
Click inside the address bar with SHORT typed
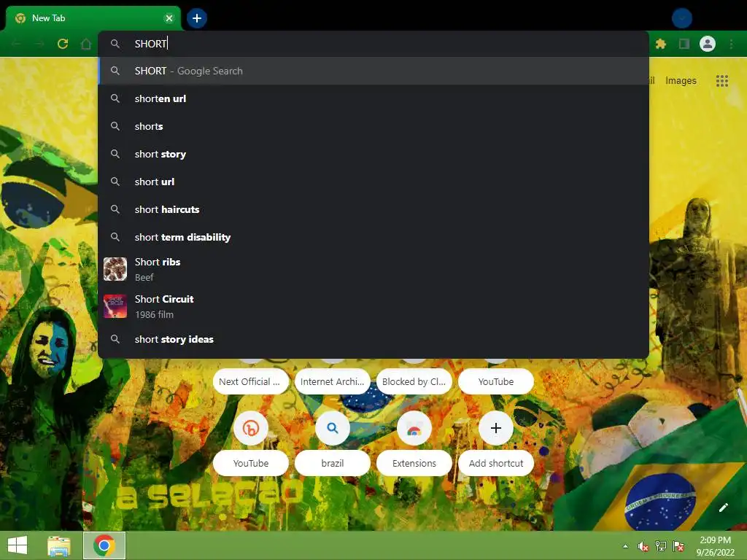[373, 44]
